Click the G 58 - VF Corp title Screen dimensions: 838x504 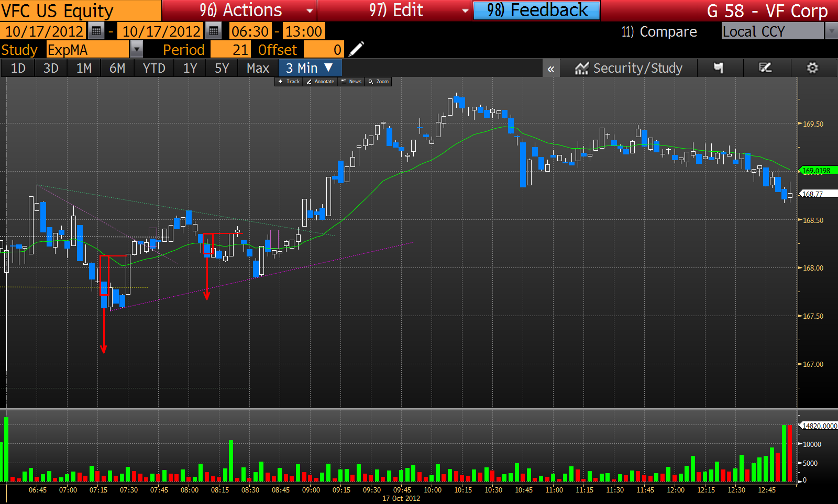pos(767,11)
